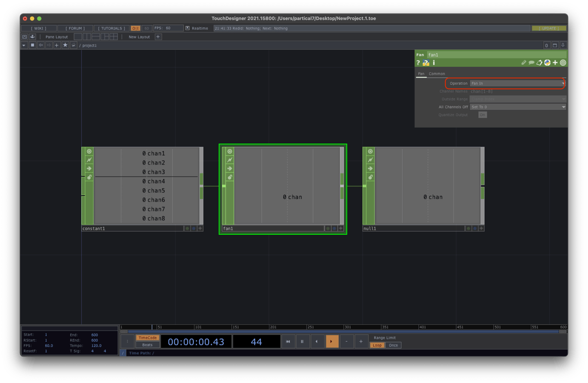Toggle viewer active icon on fan1 node
The width and height of the screenshot is (588, 383).
pyautogui.click(x=230, y=152)
